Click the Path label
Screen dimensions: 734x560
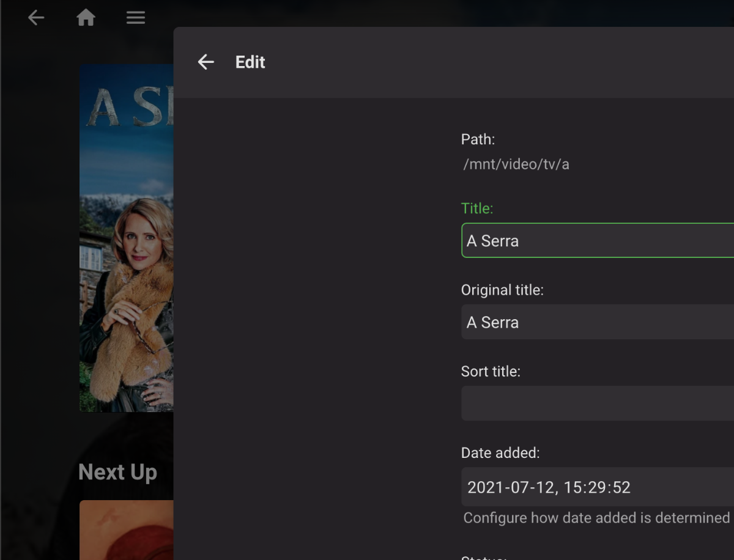(x=478, y=139)
